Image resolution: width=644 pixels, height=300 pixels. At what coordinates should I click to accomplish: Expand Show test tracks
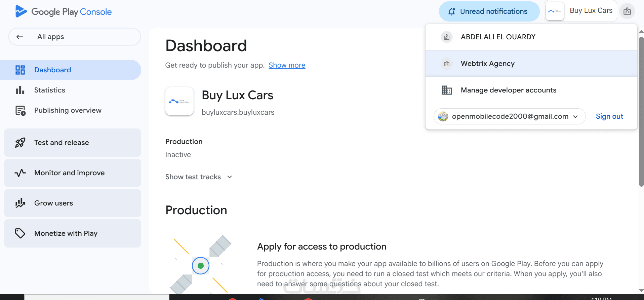point(199,177)
